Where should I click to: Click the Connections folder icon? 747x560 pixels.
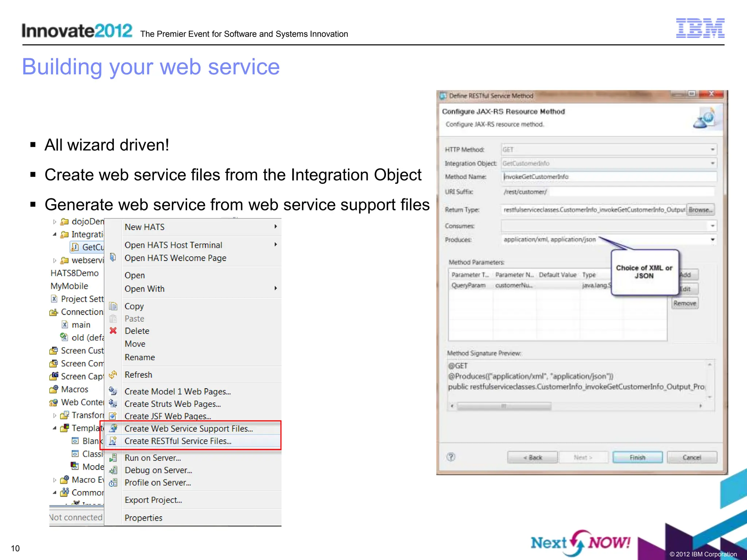[x=54, y=312]
